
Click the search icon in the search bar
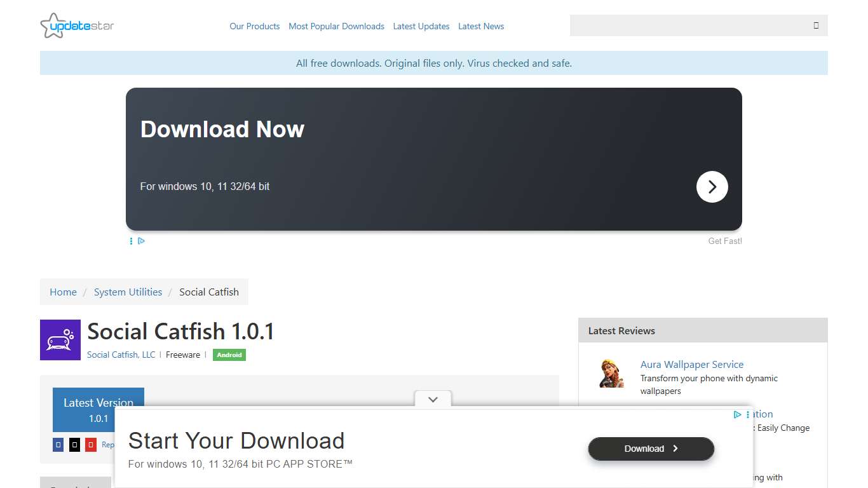(x=815, y=25)
